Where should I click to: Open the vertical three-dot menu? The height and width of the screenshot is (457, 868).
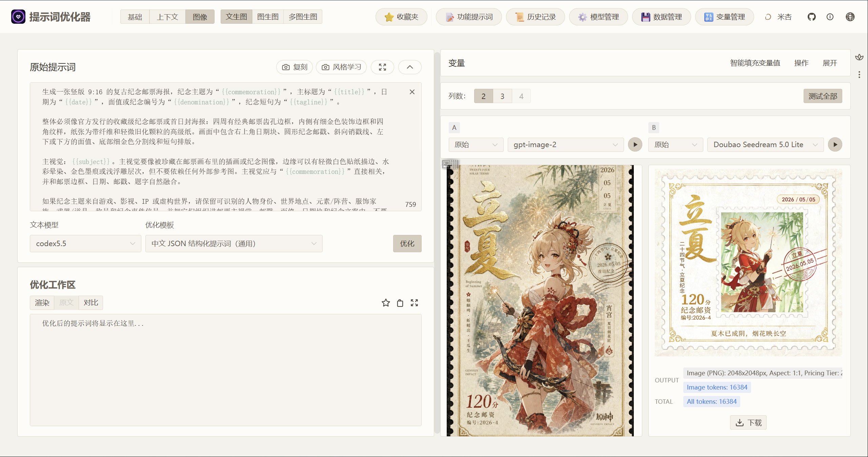[859, 75]
